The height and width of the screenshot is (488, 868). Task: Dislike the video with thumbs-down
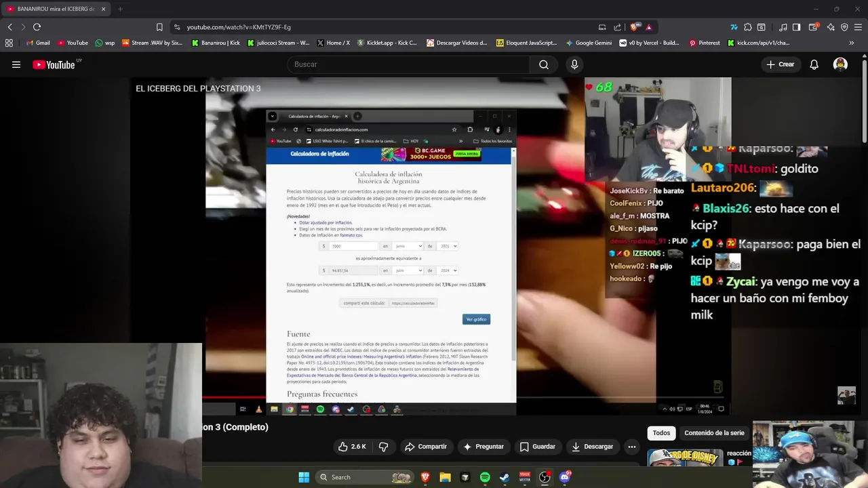click(384, 447)
